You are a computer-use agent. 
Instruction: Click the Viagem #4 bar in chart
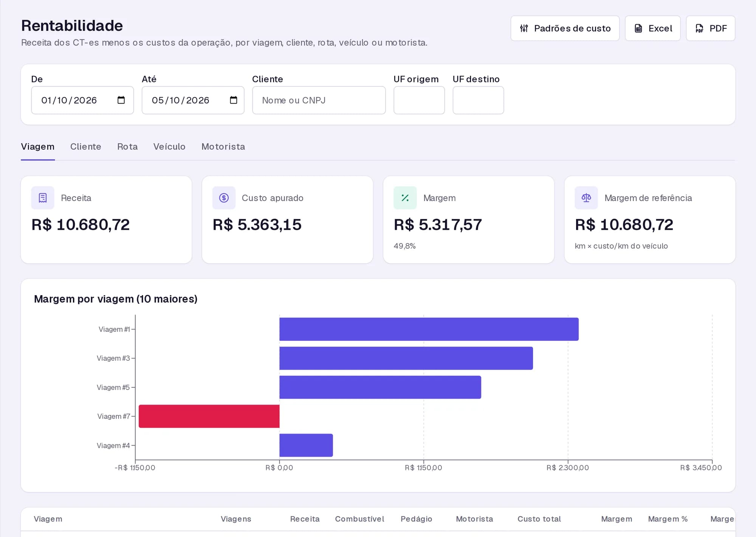coord(306,446)
